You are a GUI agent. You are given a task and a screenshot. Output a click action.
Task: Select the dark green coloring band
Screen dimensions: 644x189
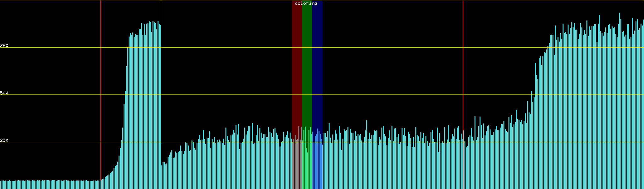click(307, 63)
